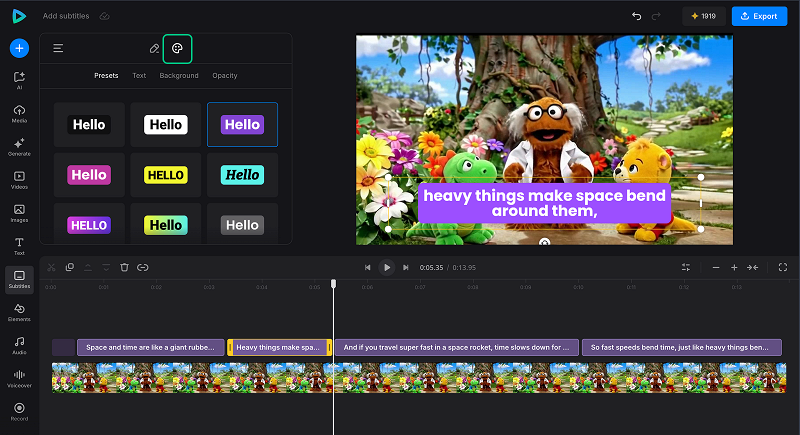800x435 pixels.
Task: Choose the white background Hello preset
Action: pyautogui.click(x=166, y=124)
